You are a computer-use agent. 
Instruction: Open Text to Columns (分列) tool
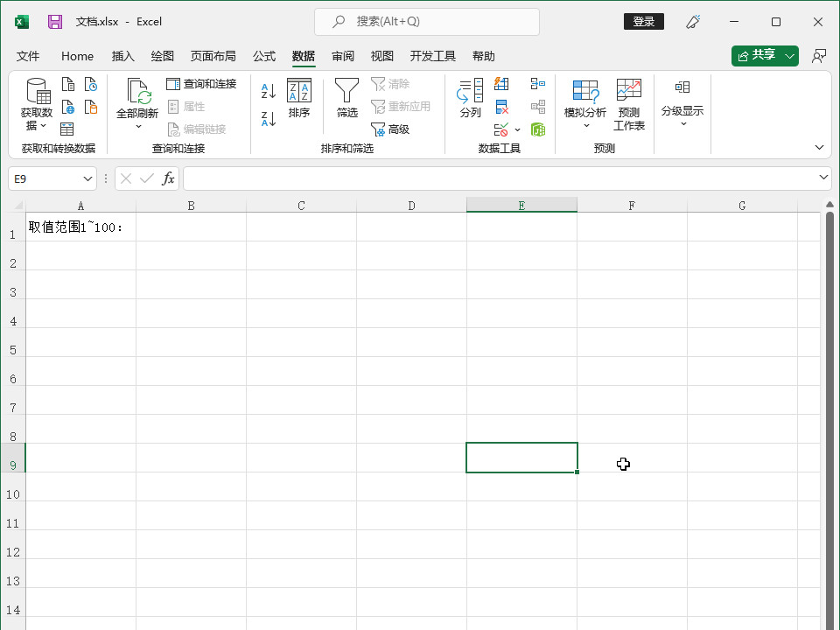tap(470, 98)
